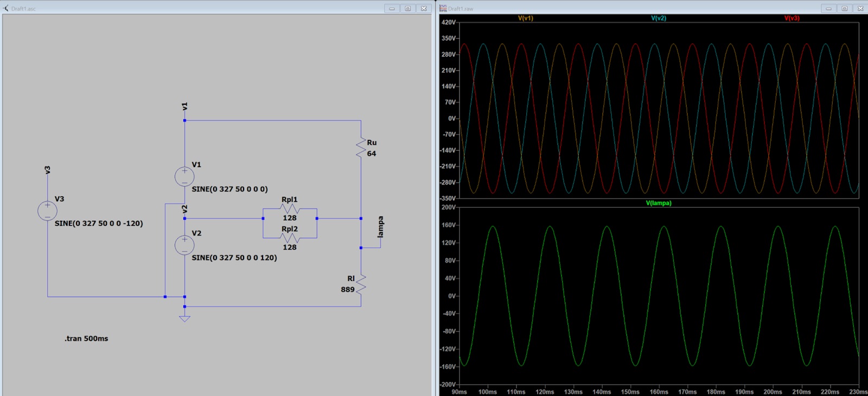Minimize the Draft1.raw waveform window
Screen dimensions: 868x396
click(x=828, y=8)
